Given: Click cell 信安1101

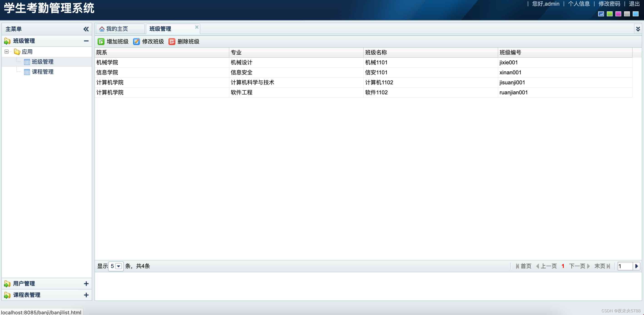Looking at the screenshot, I should click(431, 72).
